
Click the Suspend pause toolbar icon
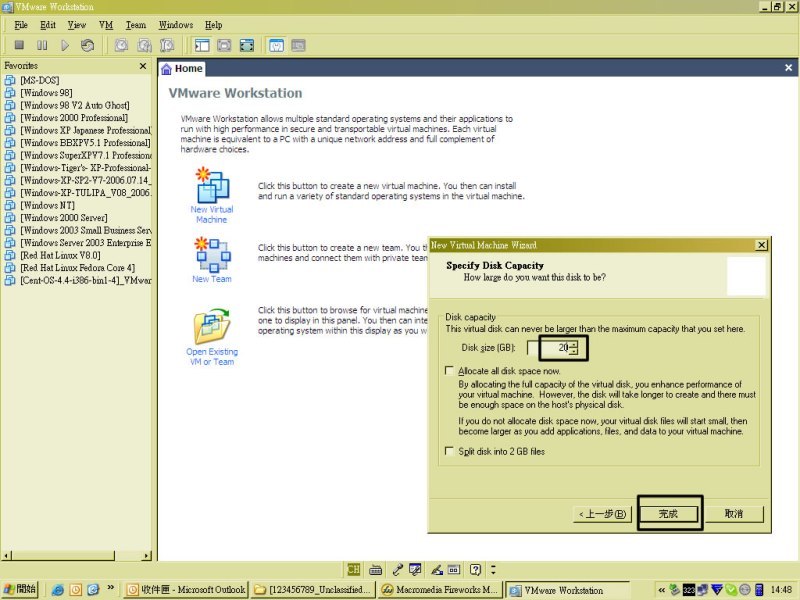(x=42, y=45)
